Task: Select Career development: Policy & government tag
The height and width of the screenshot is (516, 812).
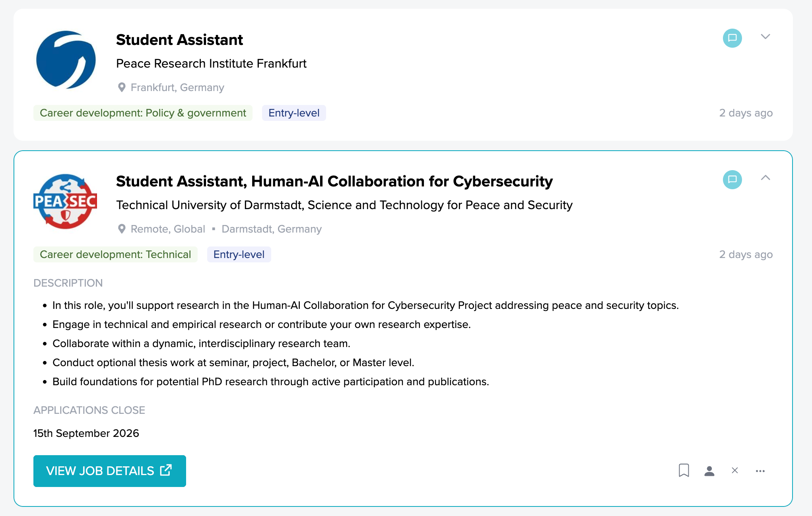Action: pos(143,113)
